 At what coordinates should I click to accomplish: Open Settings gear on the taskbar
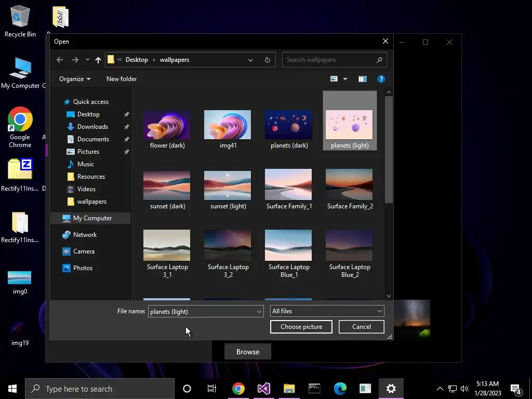pos(391,389)
